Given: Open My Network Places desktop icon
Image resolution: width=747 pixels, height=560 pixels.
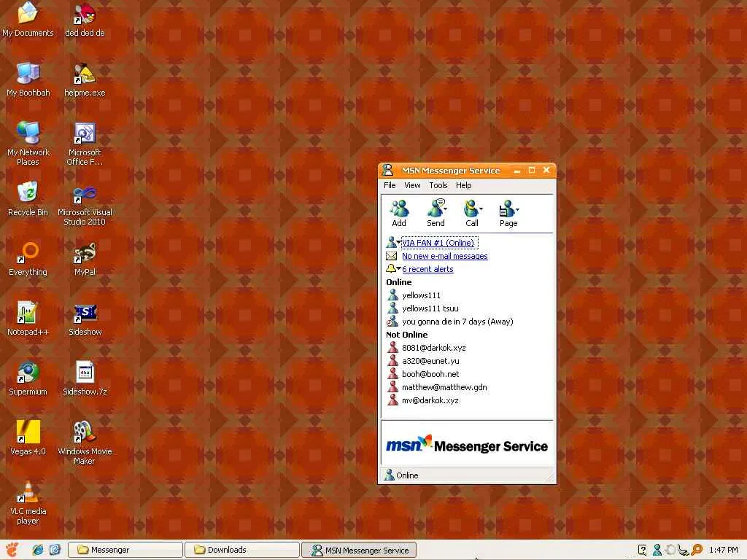Looking at the screenshot, I should [28, 143].
